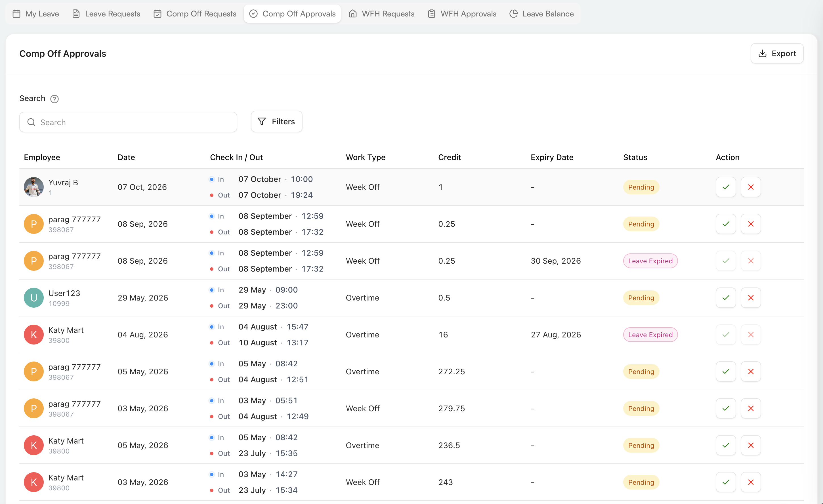Reject Katy Mart's 243 credit request
The width and height of the screenshot is (823, 504).
tap(751, 482)
